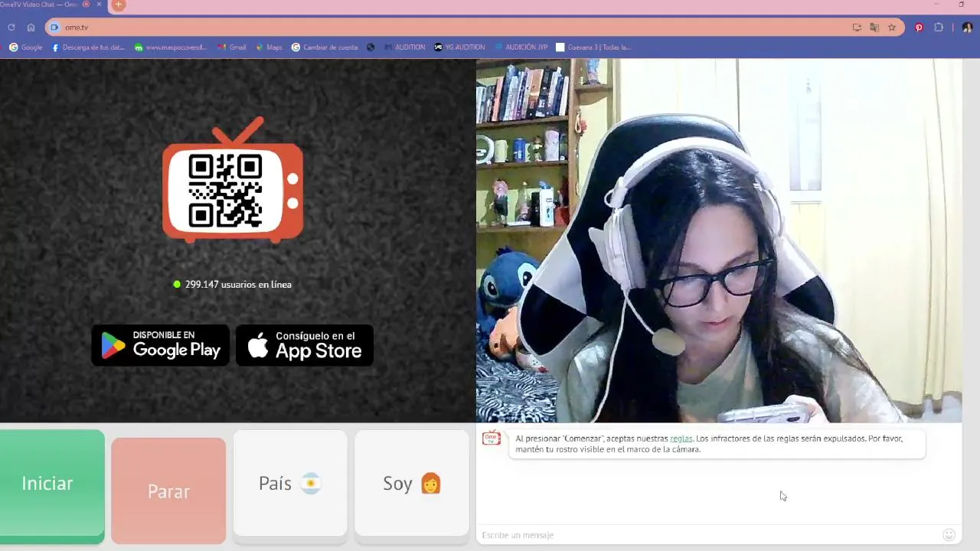Open the 'reglas' rules link
This screenshot has width=980, height=551.
click(x=681, y=439)
